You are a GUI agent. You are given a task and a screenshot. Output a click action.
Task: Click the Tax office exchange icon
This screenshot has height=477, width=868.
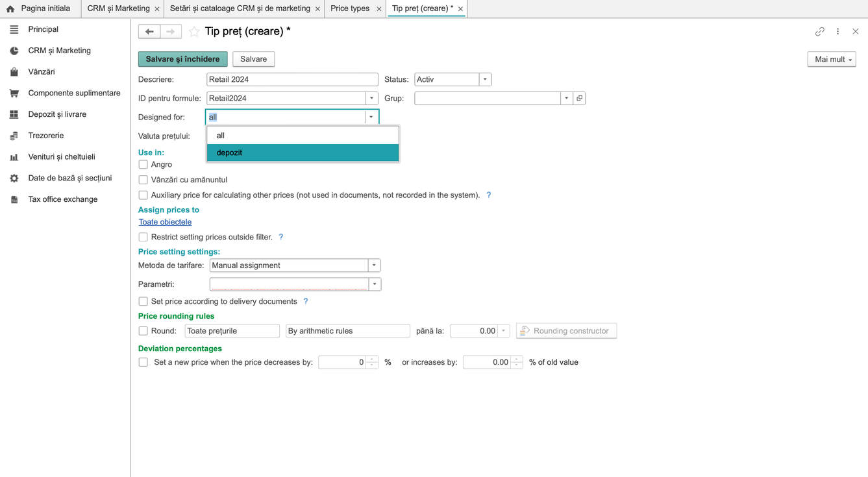14,199
